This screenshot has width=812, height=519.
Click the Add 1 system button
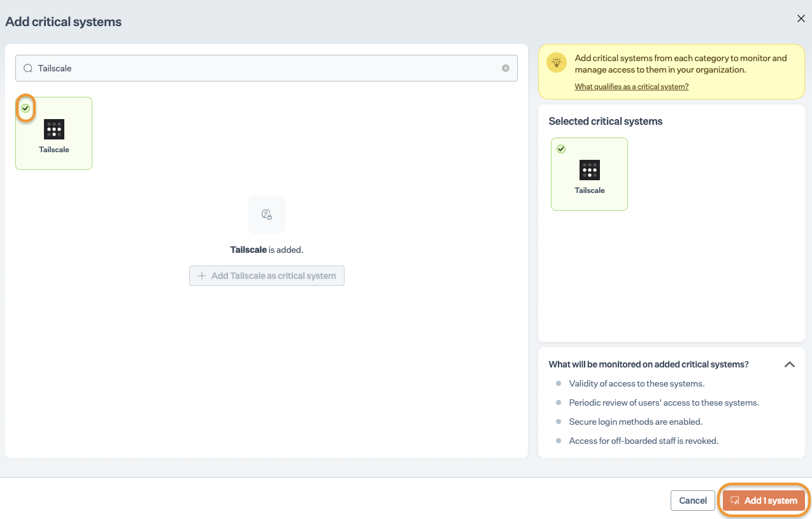click(x=764, y=500)
